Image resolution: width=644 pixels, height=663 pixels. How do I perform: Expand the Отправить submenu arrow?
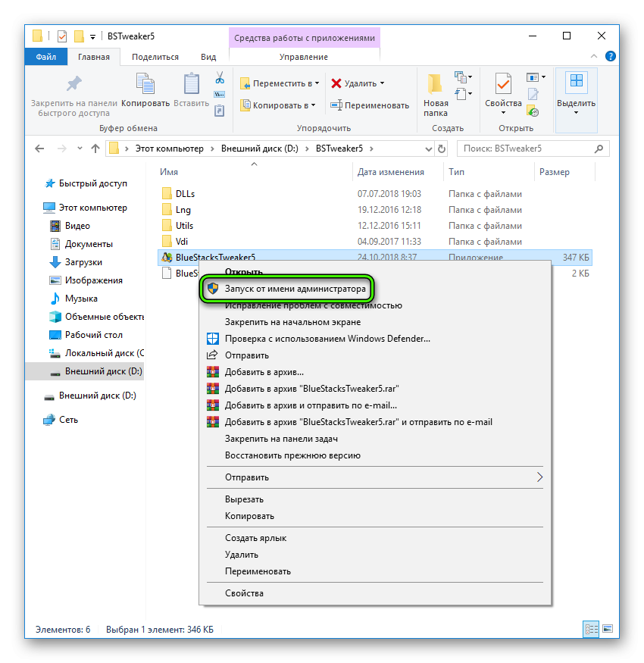point(539,477)
